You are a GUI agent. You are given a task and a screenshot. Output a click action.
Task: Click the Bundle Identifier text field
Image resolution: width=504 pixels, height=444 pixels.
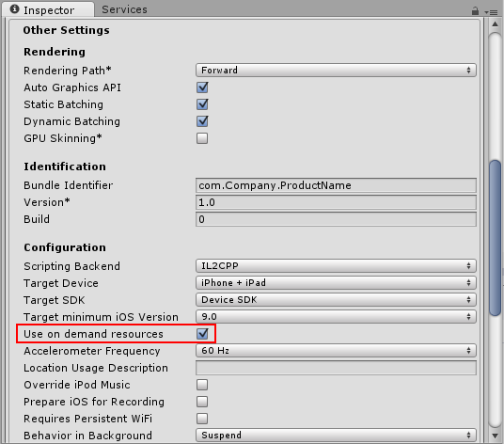click(x=336, y=185)
